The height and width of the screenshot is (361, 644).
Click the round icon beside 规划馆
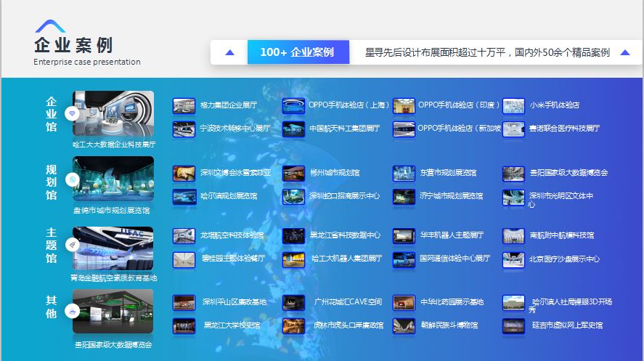[73, 179]
